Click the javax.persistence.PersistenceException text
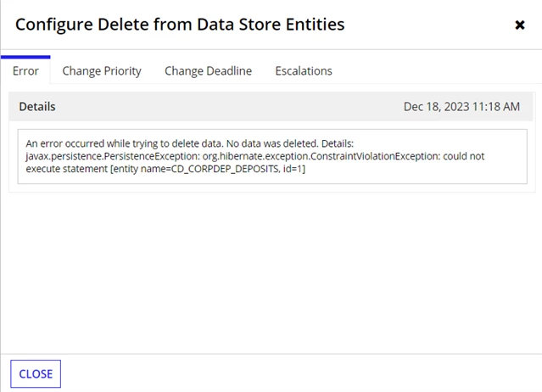The width and height of the screenshot is (542, 392). tap(113, 156)
